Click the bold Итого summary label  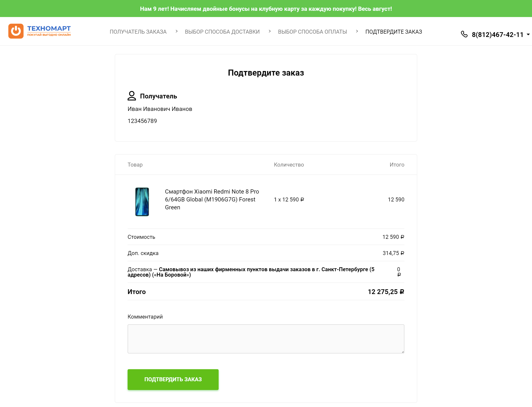click(137, 292)
